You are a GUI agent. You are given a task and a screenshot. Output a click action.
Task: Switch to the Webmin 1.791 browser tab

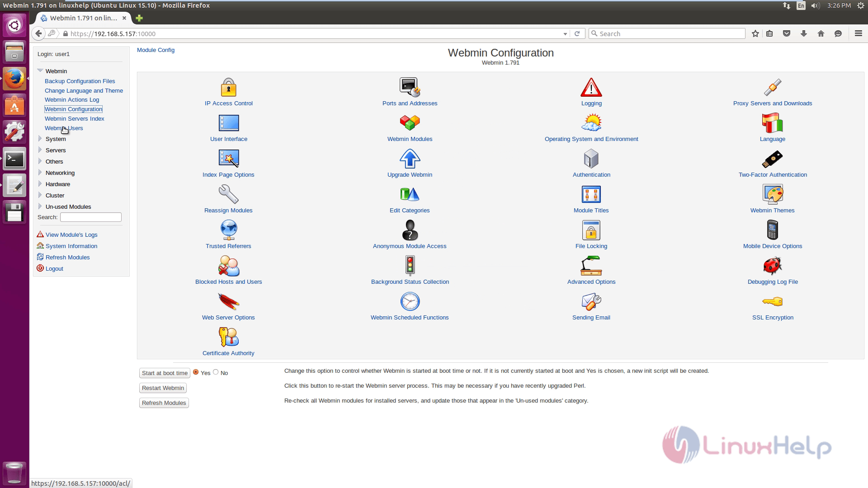(x=83, y=18)
